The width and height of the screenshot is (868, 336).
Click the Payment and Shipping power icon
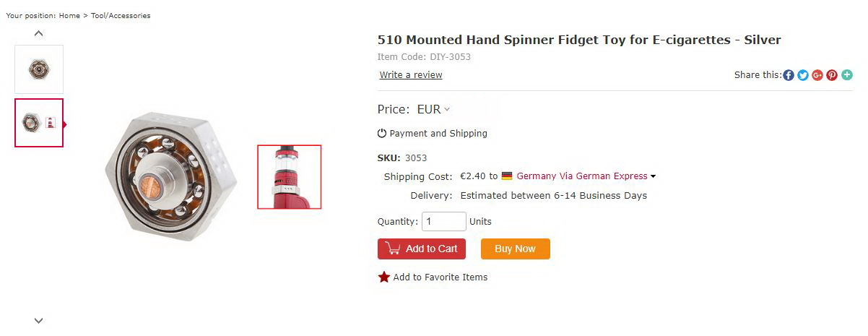382,133
